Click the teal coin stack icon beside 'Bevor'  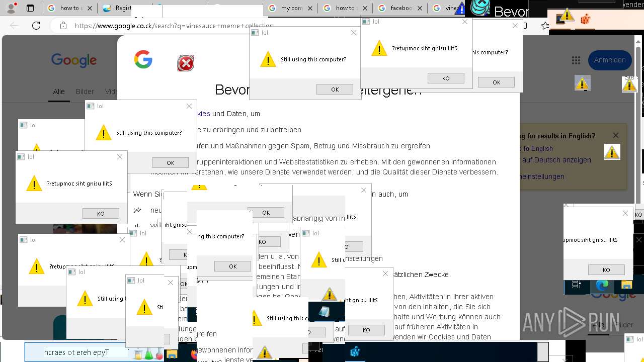[480, 8]
